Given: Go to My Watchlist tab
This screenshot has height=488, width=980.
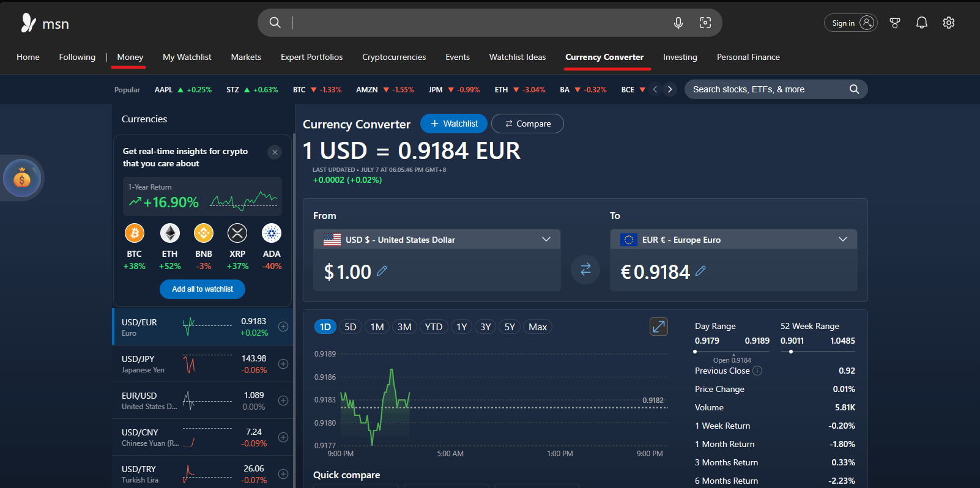Looking at the screenshot, I should [187, 57].
